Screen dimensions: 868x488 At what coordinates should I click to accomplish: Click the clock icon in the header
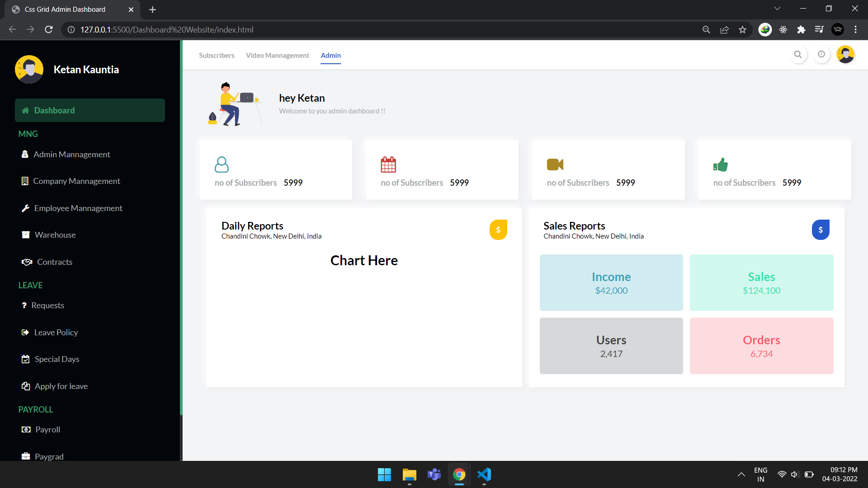[x=822, y=54]
